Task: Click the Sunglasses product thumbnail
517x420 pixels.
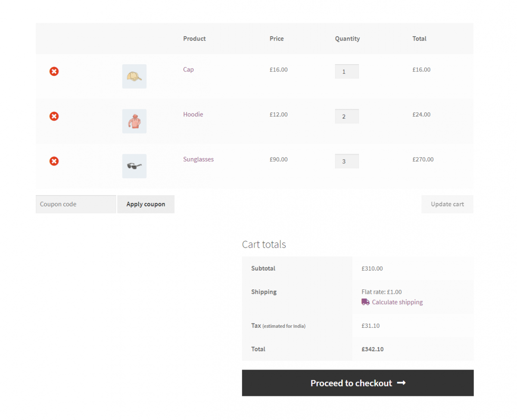Action: click(x=134, y=166)
